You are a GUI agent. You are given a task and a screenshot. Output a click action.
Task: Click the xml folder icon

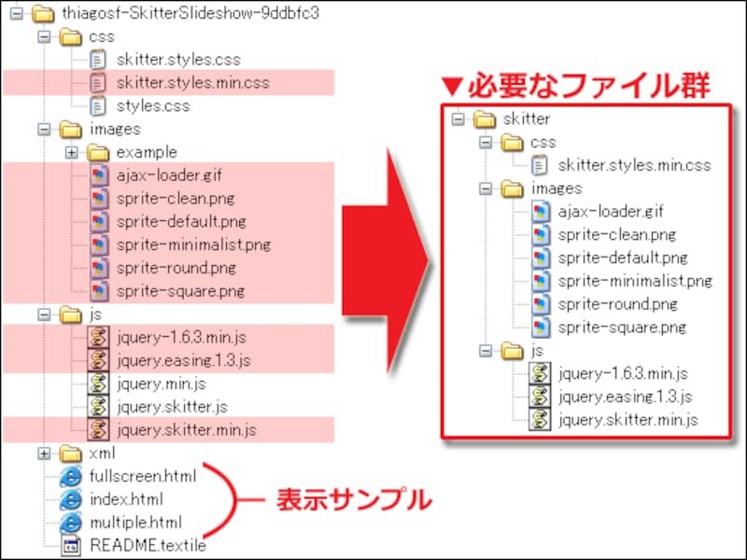click(x=70, y=453)
